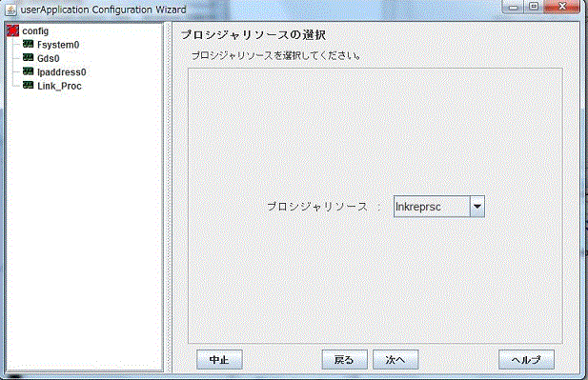Click the 戻る back button
The width and height of the screenshot is (588, 380).
click(344, 360)
